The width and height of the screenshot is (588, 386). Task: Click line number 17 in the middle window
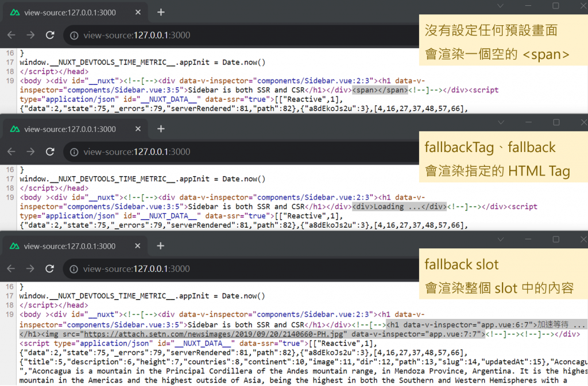click(10, 179)
